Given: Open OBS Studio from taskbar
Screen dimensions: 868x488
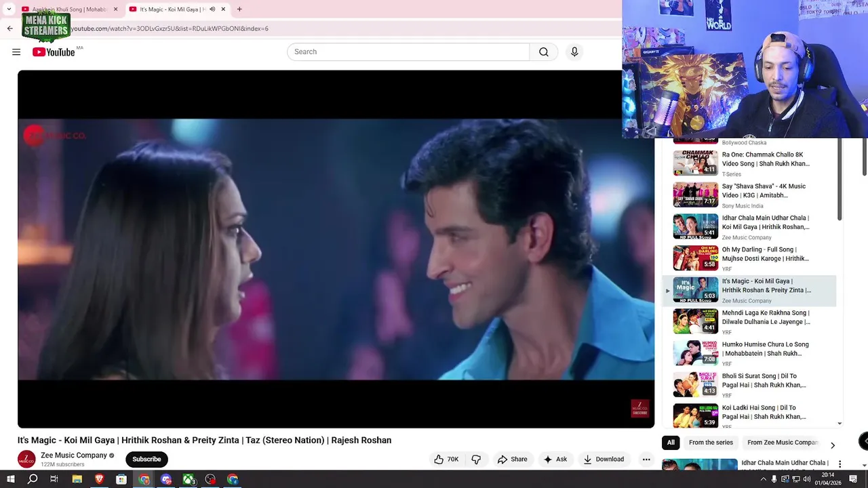Looking at the screenshot, I should [211, 479].
